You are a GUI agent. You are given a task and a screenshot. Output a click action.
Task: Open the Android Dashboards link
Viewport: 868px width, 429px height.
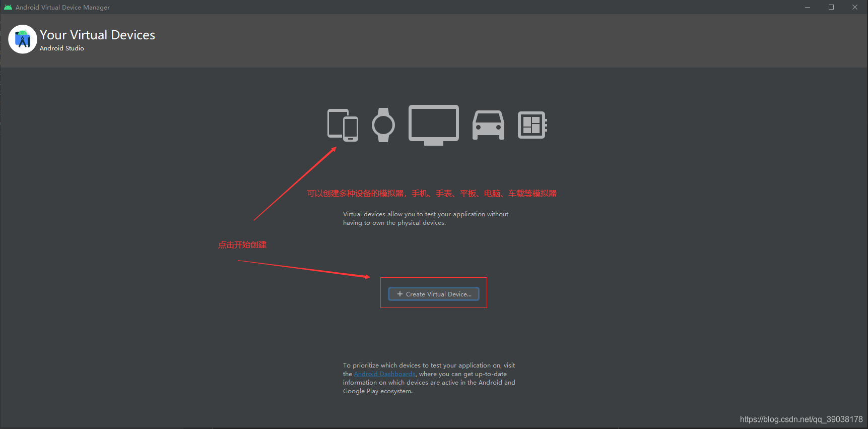[385, 374]
